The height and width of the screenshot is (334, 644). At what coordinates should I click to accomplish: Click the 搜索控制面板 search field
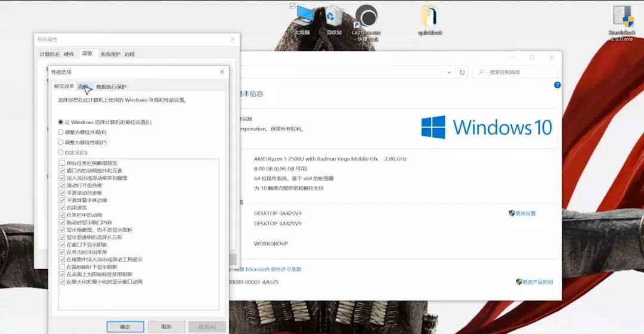coord(515,72)
